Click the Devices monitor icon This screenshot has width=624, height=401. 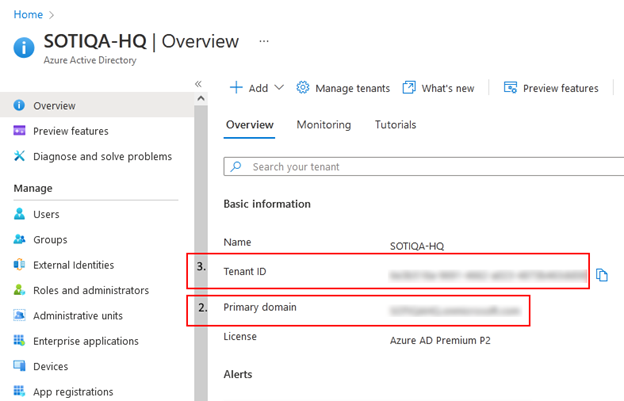click(x=19, y=366)
